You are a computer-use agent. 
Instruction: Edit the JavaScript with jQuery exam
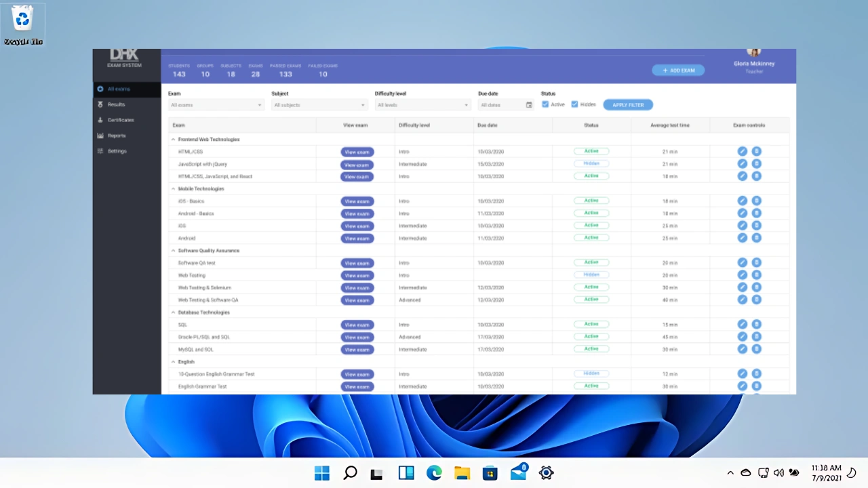coord(742,164)
